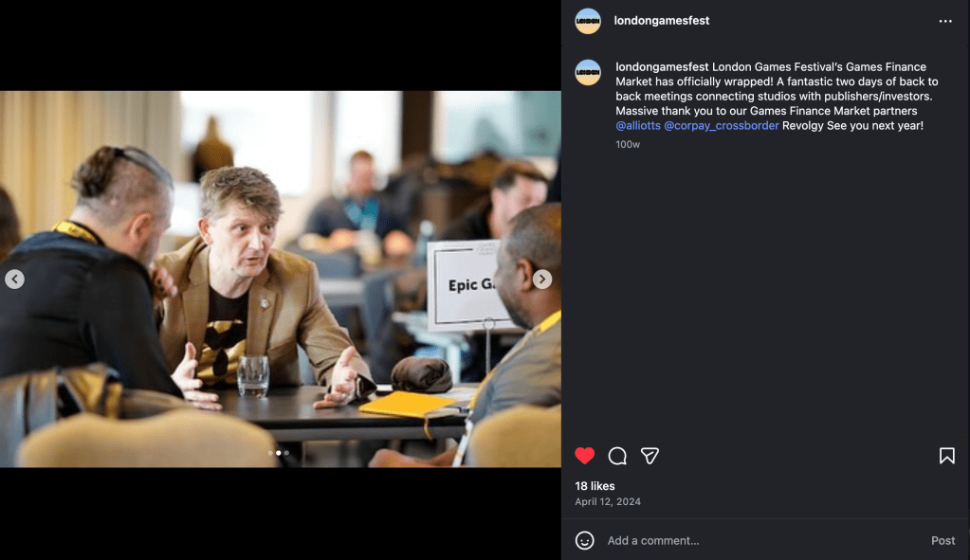
Task: View who liked via 18 likes
Action: [595, 486]
